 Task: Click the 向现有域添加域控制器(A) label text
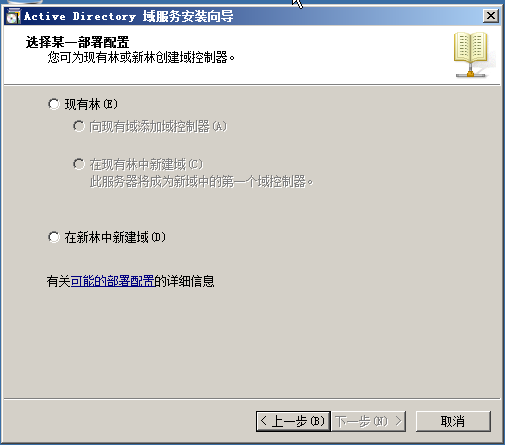tap(158, 126)
